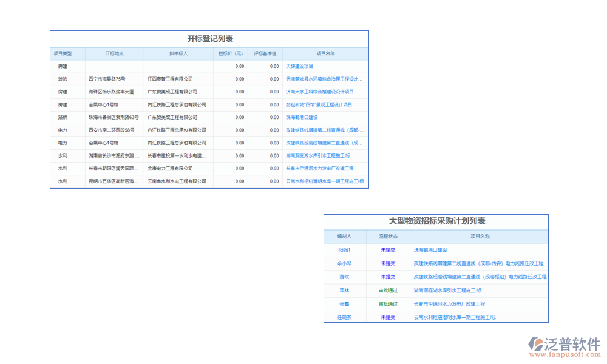Click 审批通过 status for 邓林

pos(388,291)
